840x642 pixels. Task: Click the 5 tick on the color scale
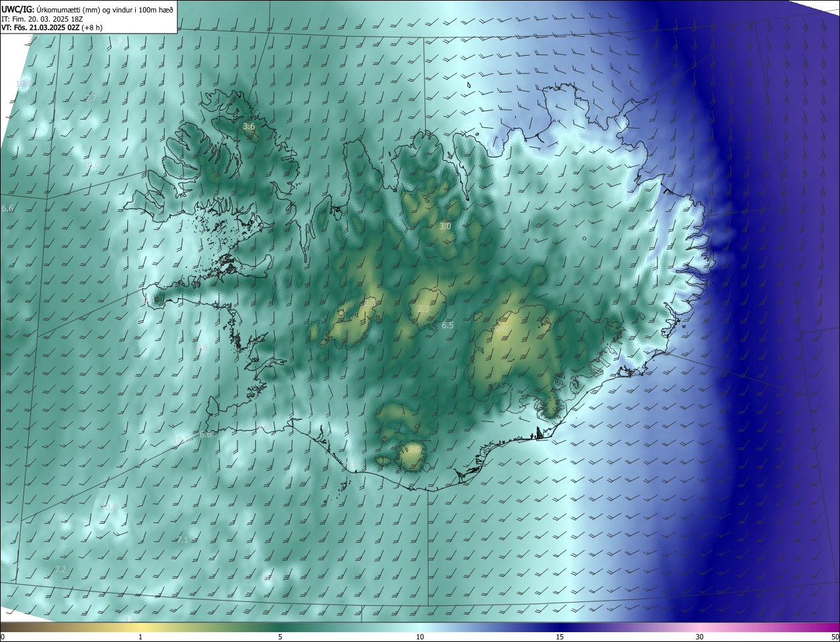(x=280, y=637)
